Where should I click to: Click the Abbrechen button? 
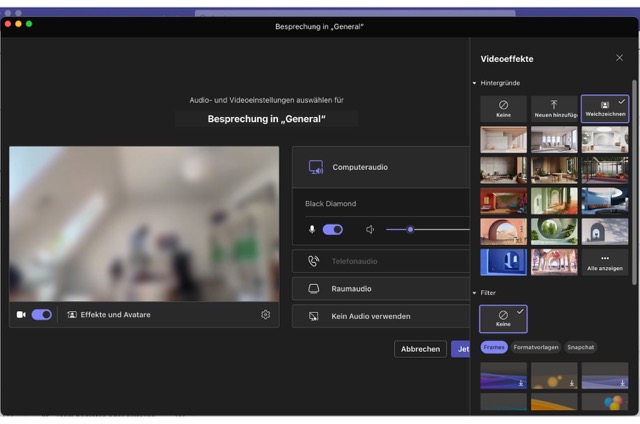coord(420,349)
